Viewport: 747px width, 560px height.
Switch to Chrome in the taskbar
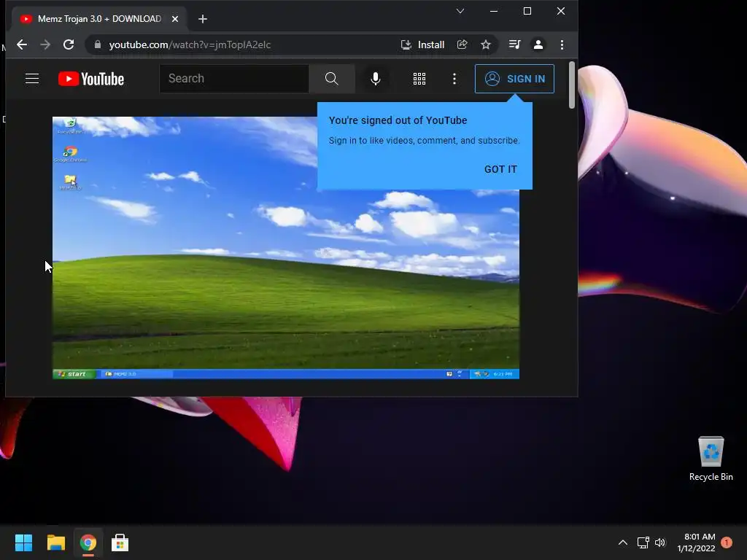[x=88, y=542]
